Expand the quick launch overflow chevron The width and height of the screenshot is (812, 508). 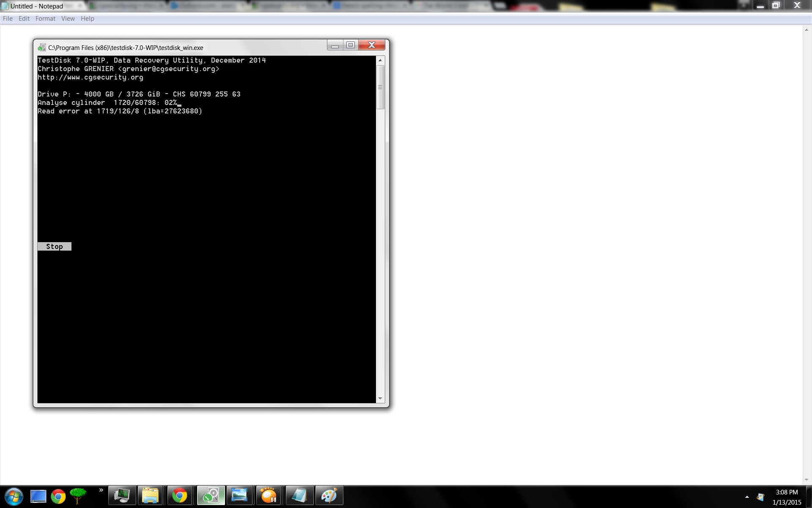pyautogui.click(x=101, y=490)
